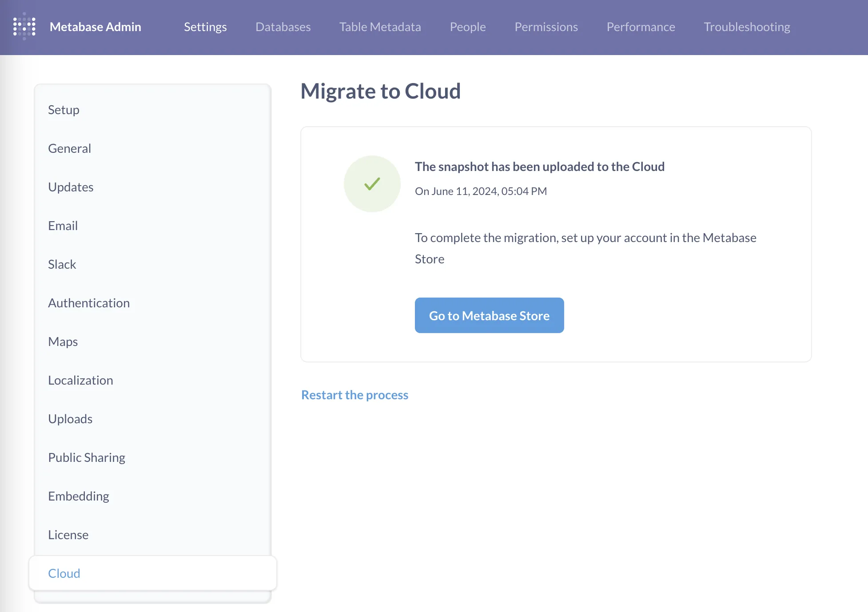
Task: Open Setup in the settings sidebar
Action: (x=64, y=110)
